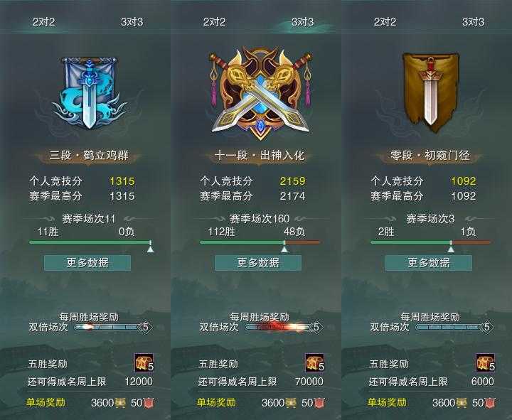The width and height of the screenshot is (512, 420).
Task: Click the blue sword rank badge
Action: 89,93
